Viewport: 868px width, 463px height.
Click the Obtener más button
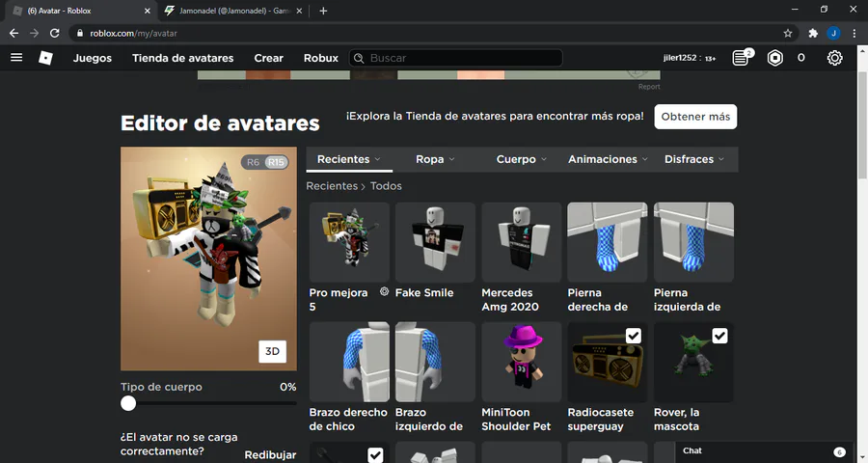coord(695,117)
